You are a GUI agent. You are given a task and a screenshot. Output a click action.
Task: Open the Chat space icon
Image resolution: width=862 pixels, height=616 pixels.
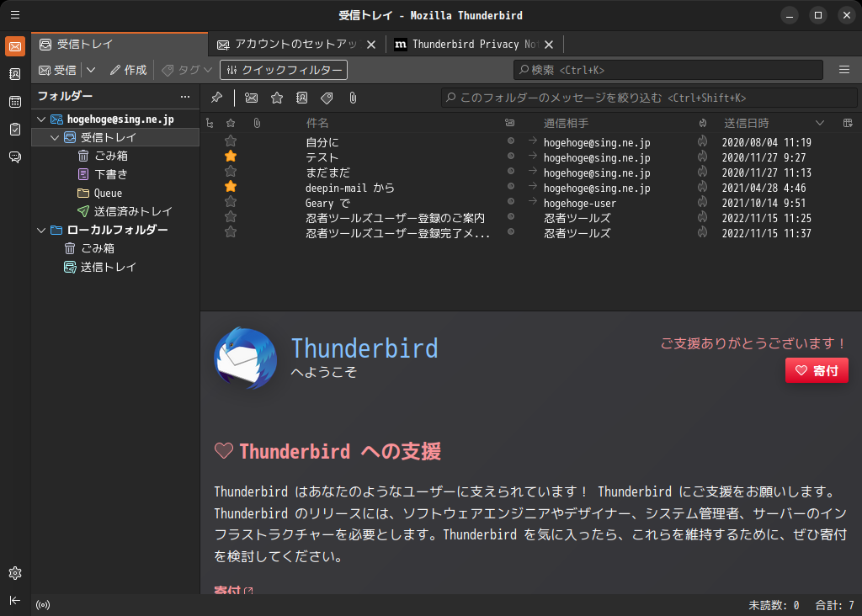tap(15, 157)
